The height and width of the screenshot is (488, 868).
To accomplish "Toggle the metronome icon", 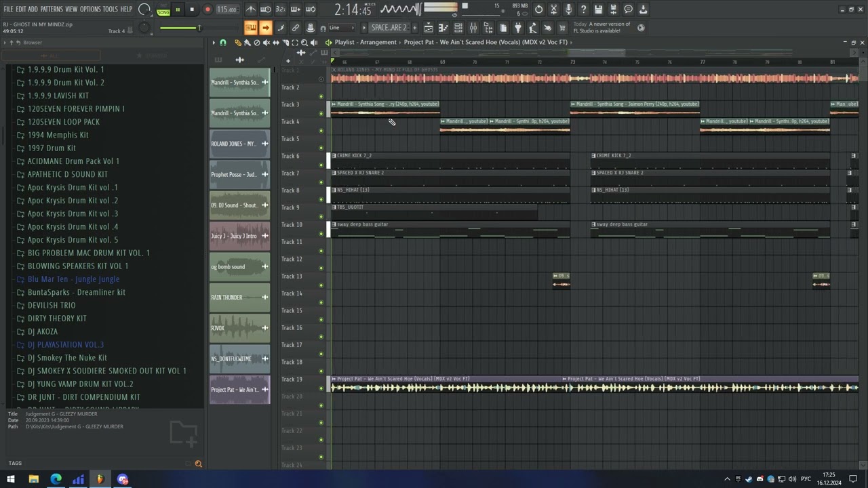I will (251, 9).
